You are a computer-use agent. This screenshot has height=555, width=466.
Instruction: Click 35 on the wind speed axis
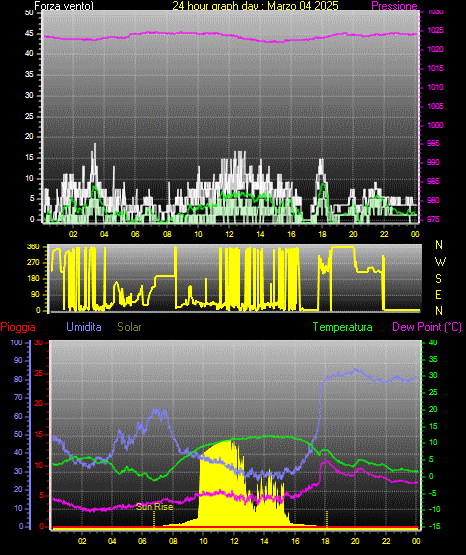29,75
